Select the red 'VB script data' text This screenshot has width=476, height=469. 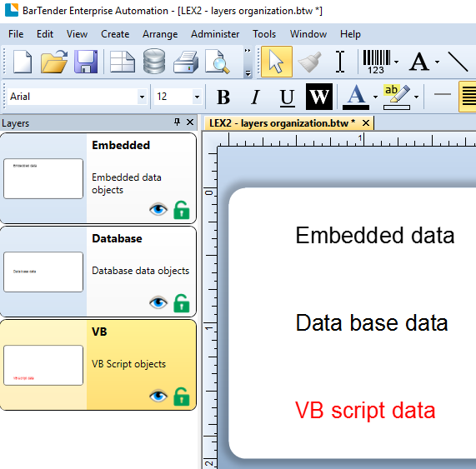pos(365,411)
